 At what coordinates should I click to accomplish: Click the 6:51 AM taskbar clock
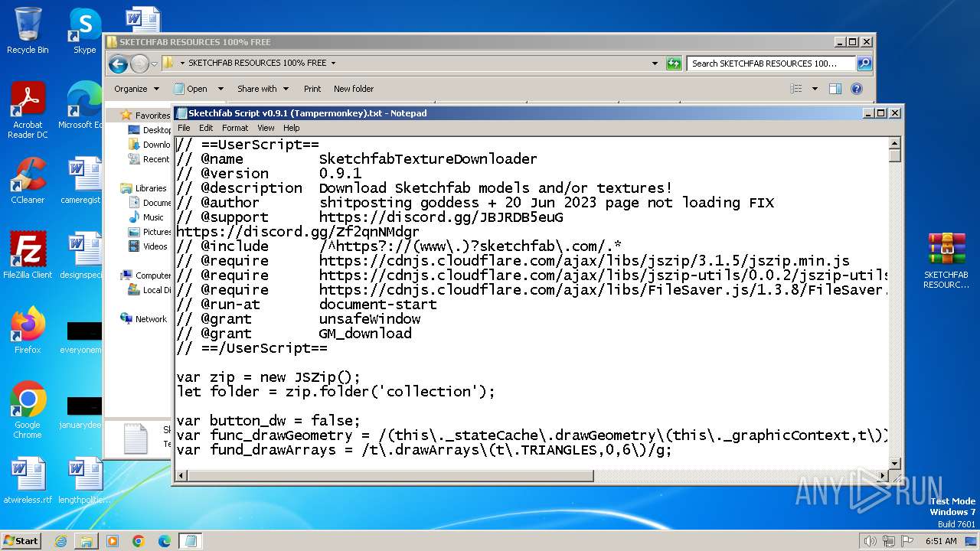click(x=941, y=541)
